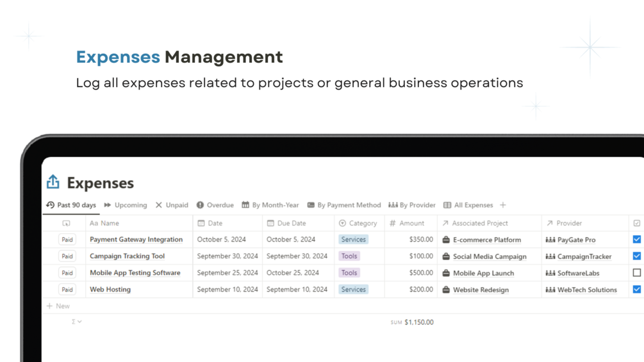Open the WebTech Solutions provider page
Image resolution: width=644 pixels, height=362 pixels.
587,290
